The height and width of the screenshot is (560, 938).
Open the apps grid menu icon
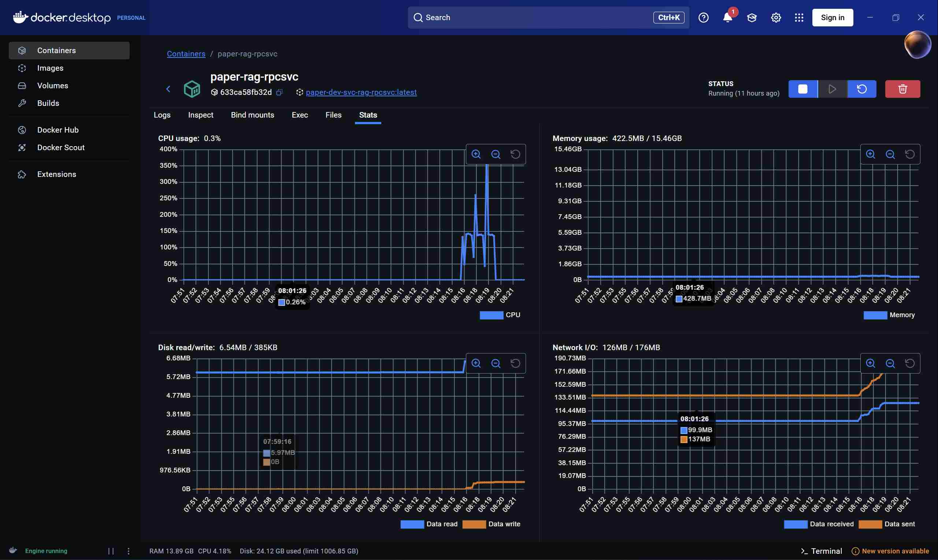click(799, 18)
